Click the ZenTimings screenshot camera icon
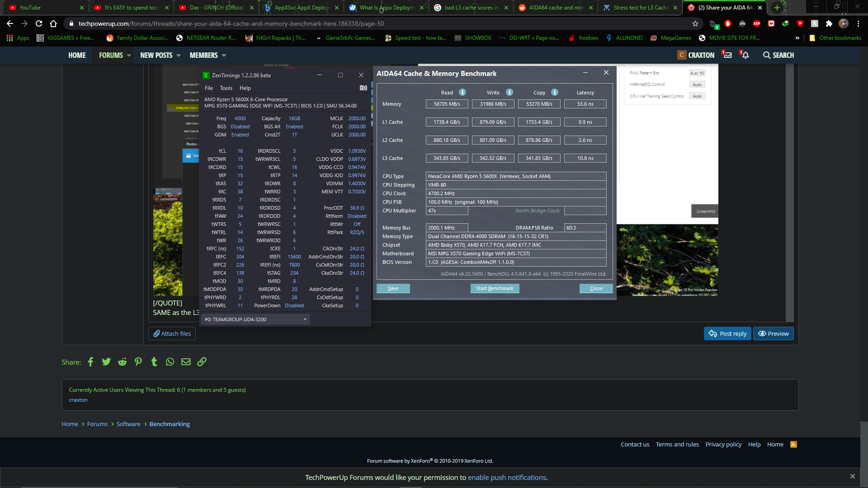This screenshot has width=868, height=488. (x=363, y=88)
